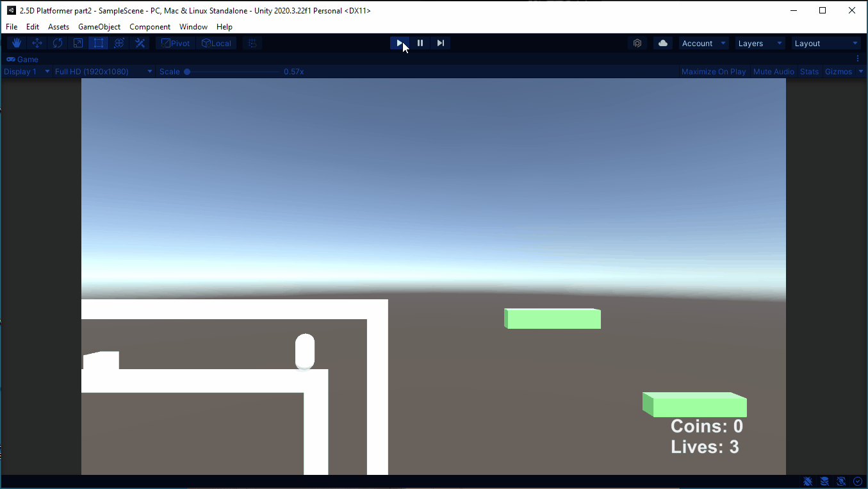868x489 pixels.
Task: Open the Window menu
Action: pos(193,27)
